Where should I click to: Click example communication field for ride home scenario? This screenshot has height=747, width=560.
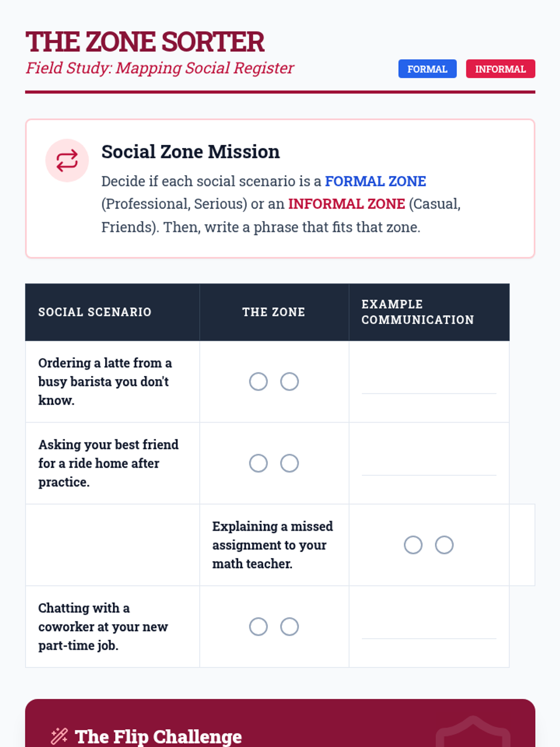[x=429, y=463]
